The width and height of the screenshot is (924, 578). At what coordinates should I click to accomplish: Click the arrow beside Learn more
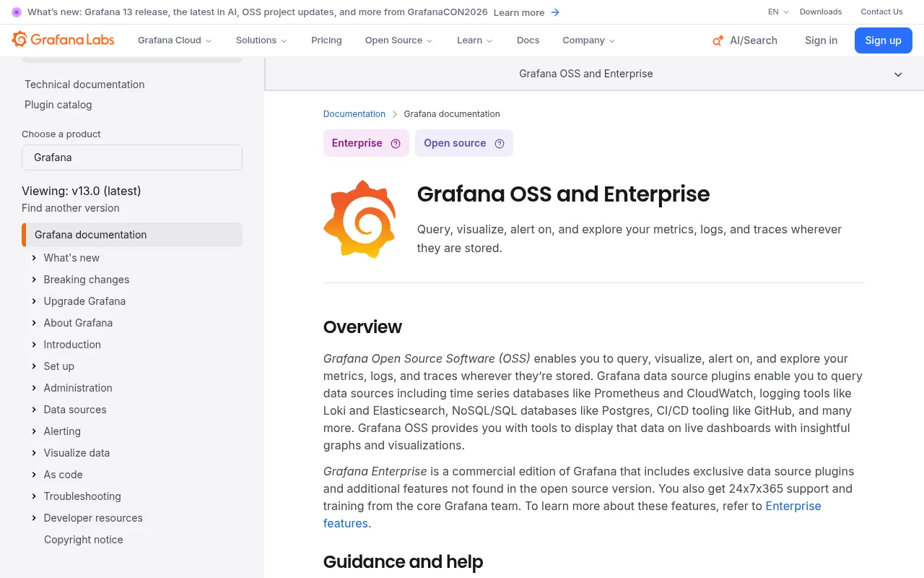coord(555,12)
